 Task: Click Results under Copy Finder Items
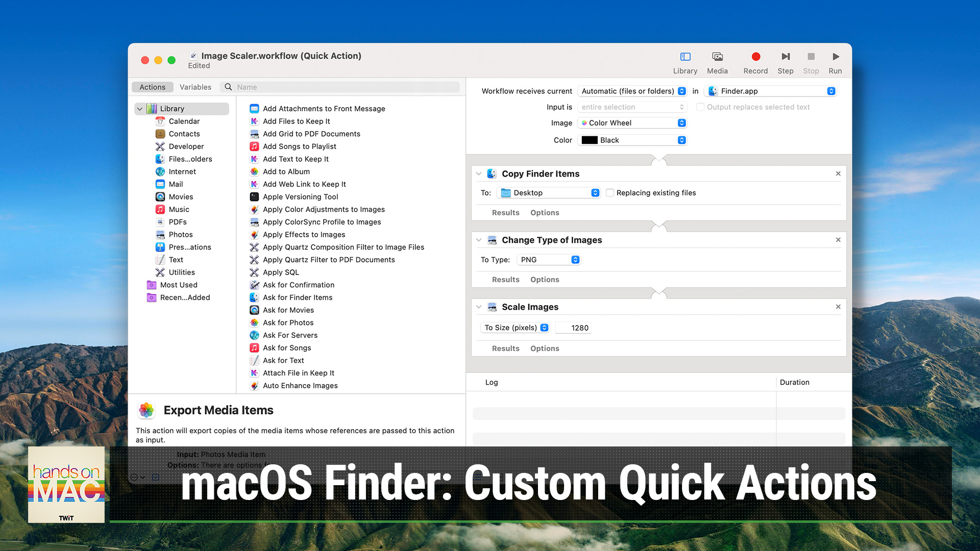click(x=505, y=212)
